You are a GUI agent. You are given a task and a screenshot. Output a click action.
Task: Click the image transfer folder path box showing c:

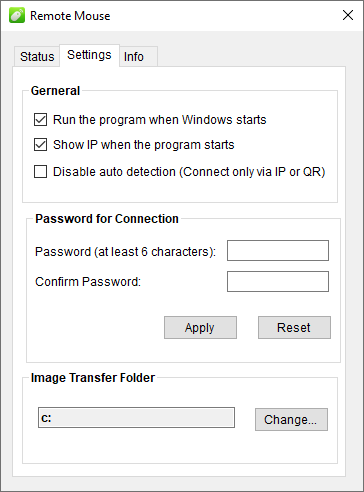coord(136,417)
